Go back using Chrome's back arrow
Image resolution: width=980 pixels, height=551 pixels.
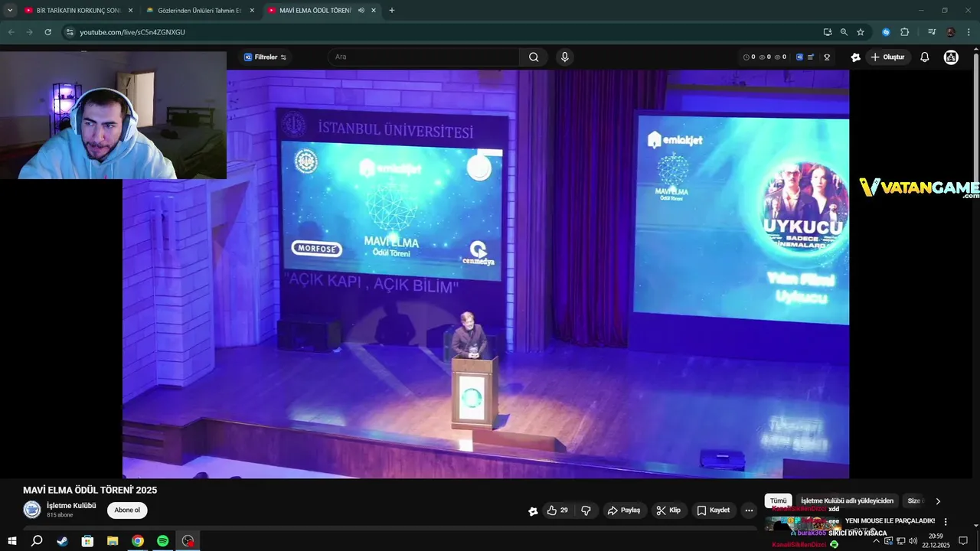click(x=11, y=32)
